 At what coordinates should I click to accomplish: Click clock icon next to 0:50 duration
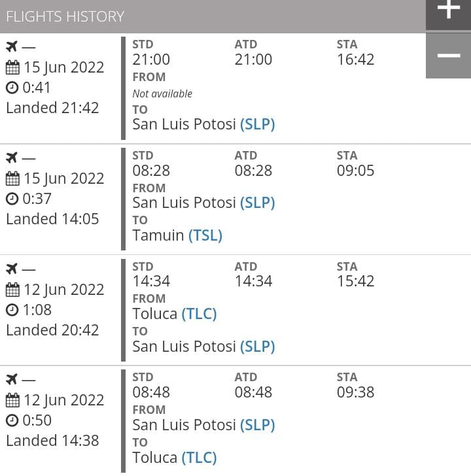coord(12,420)
